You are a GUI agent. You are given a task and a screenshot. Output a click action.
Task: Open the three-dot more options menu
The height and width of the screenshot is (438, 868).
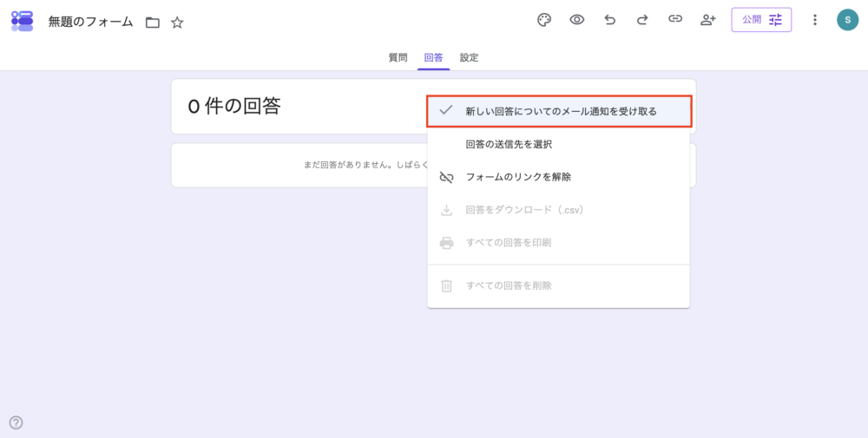[814, 20]
